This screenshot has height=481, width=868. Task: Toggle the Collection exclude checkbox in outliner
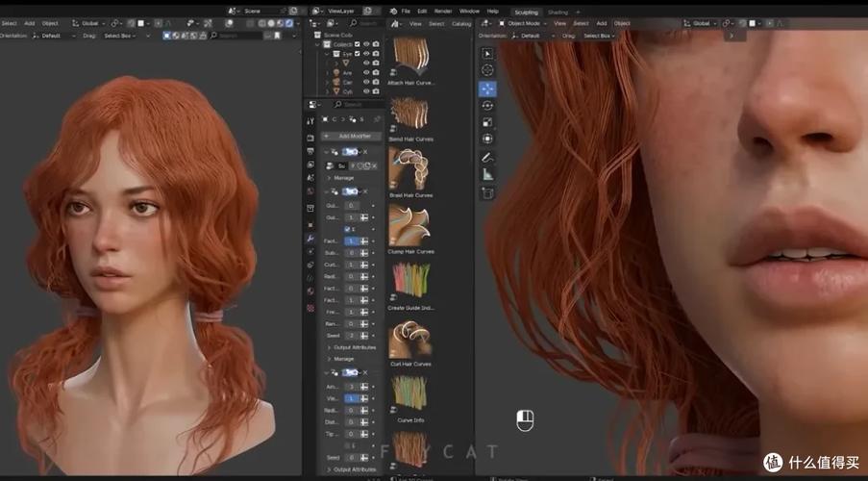tap(357, 44)
